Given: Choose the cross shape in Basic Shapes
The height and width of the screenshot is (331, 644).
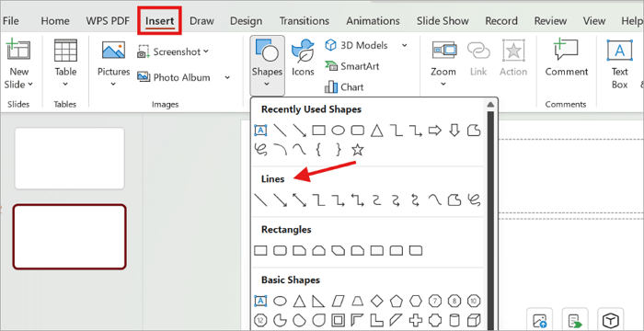Looking at the screenshot, I should coord(415,320).
